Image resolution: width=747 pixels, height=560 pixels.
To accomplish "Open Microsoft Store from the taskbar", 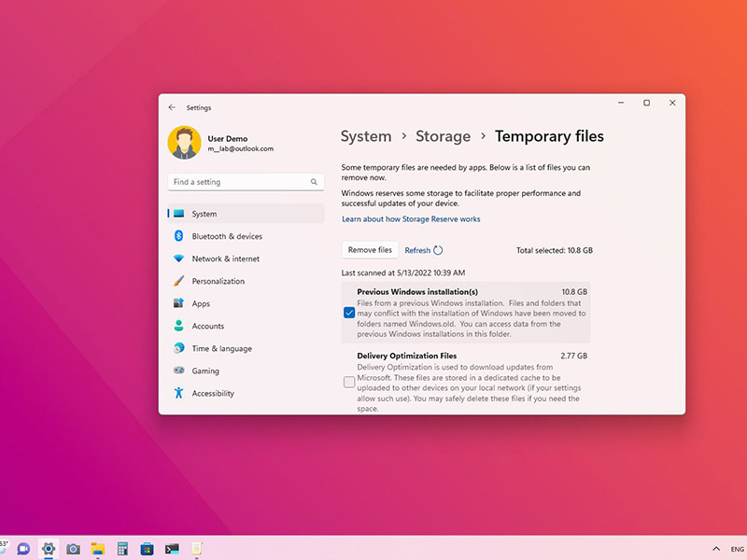I will pos(147,549).
